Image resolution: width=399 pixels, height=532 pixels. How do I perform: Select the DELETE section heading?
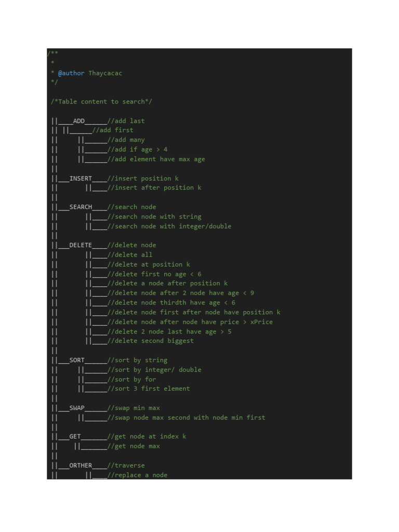81,245
